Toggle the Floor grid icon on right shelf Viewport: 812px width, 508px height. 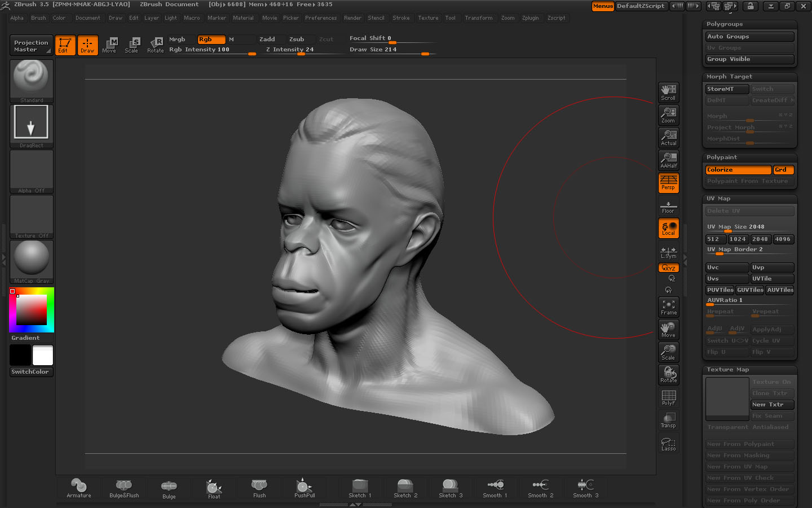tap(668, 208)
